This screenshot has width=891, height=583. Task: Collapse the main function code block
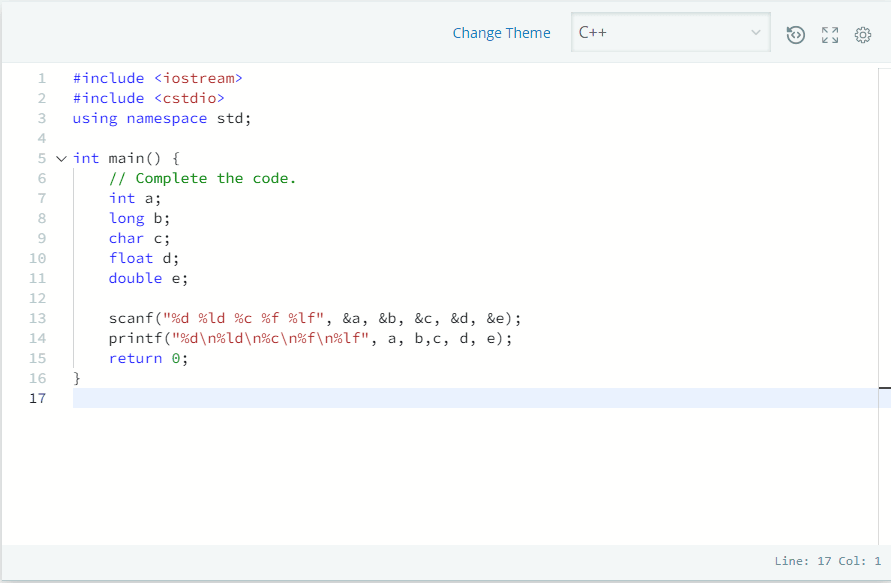tap(60, 158)
